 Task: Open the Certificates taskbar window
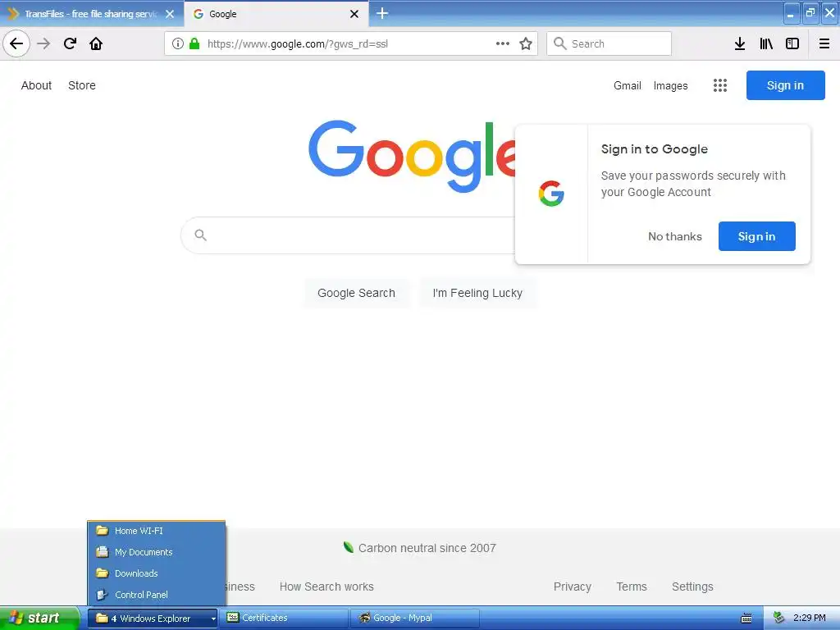pyautogui.click(x=284, y=618)
